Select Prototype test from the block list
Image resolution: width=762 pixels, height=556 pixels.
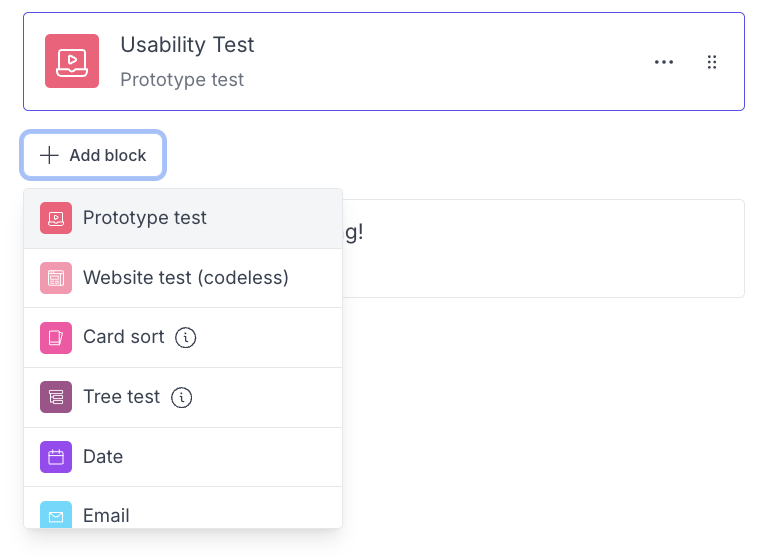tap(145, 218)
